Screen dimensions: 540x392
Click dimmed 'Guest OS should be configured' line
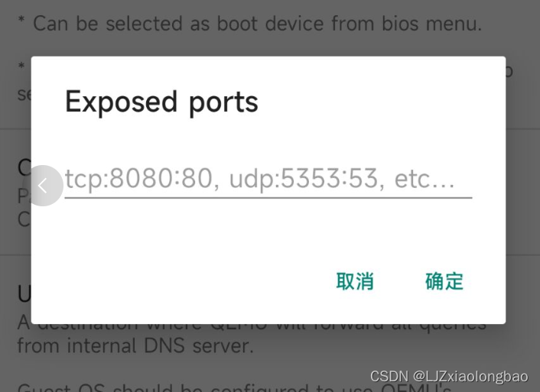click(234, 388)
